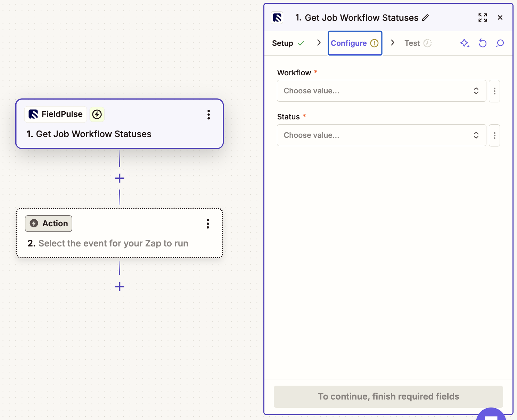Viewport: 517px width, 420px height.
Task: Click the 'To continue, finish required fields' button
Action: tap(388, 396)
